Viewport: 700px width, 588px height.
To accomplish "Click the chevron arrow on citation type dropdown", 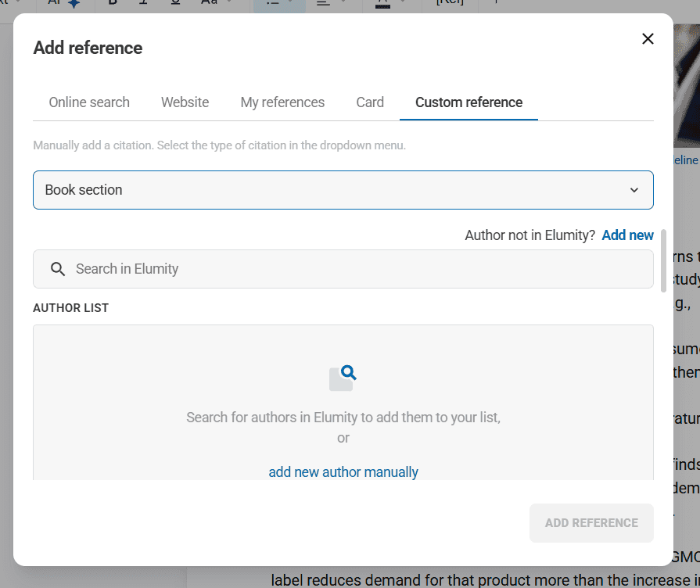I will [x=634, y=190].
